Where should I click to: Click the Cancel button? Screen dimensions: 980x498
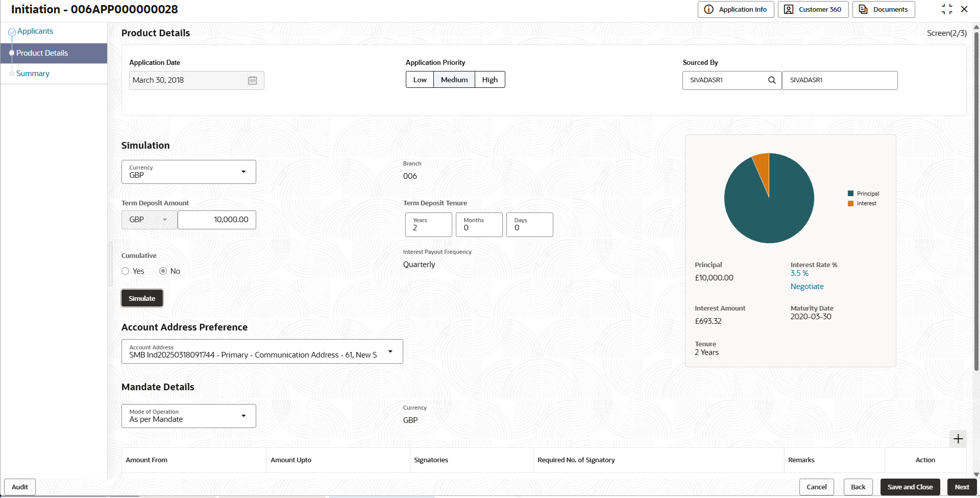point(817,487)
